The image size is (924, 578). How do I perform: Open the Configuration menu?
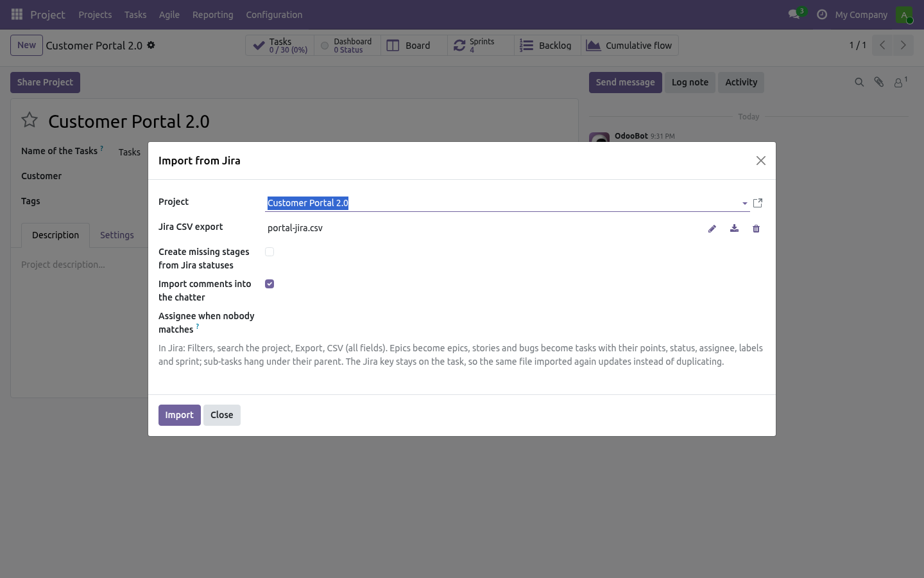(274, 14)
